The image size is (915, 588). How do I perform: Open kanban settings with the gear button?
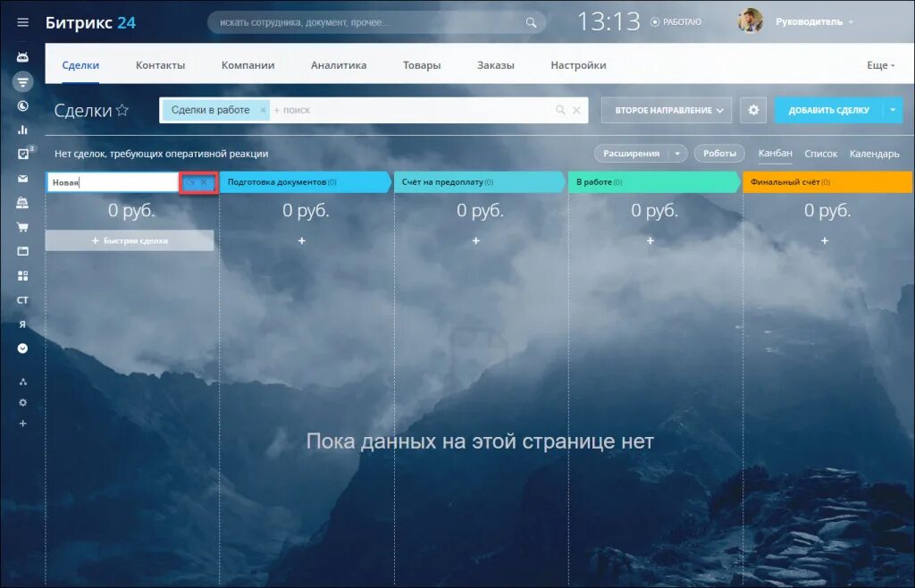click(x=753, y=110)
